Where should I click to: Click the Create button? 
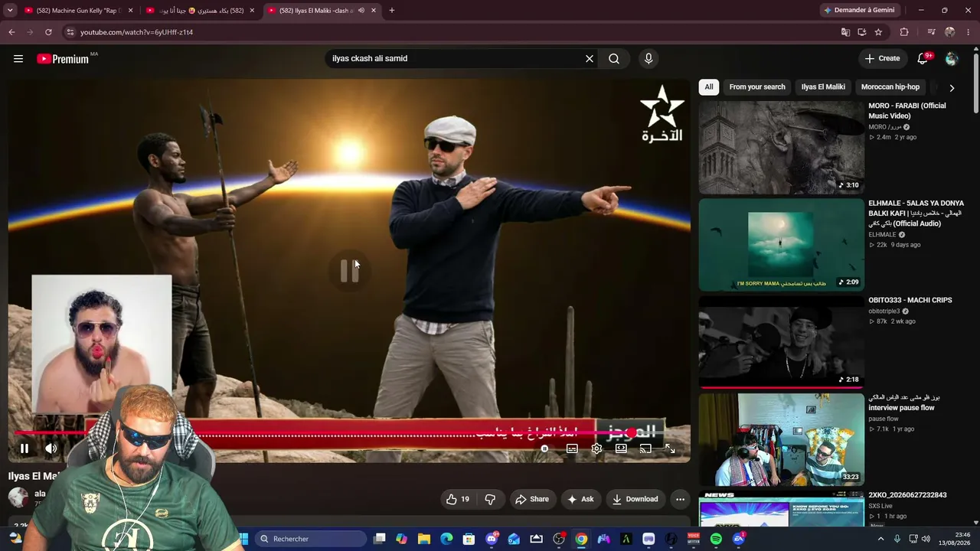click(x=882, y=59)
